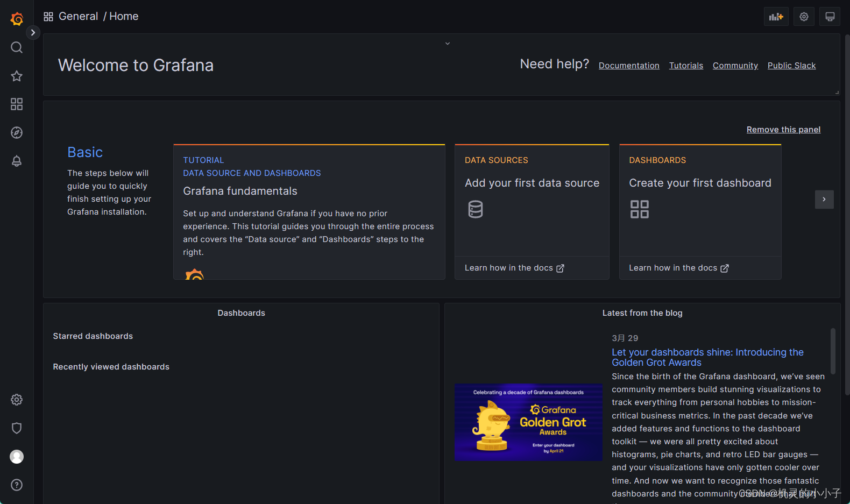
Task: Click the Basic heading
Action: pyautogui.click(x=85, y=152)
